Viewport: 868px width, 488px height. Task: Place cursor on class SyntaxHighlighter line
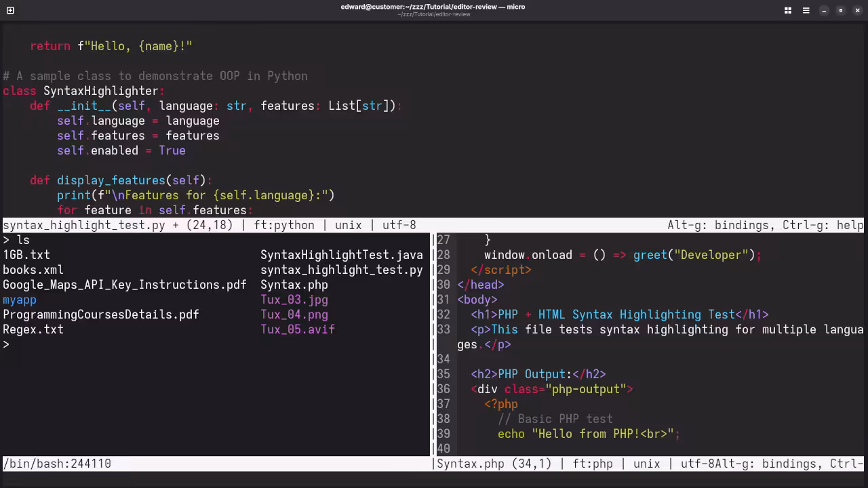[100, 91]
